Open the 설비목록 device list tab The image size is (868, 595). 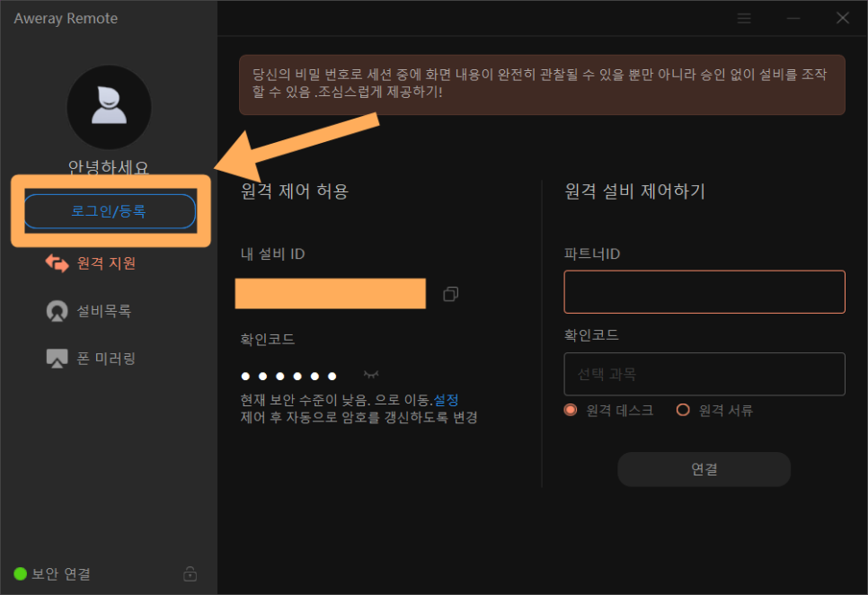(x=89, y=311)
